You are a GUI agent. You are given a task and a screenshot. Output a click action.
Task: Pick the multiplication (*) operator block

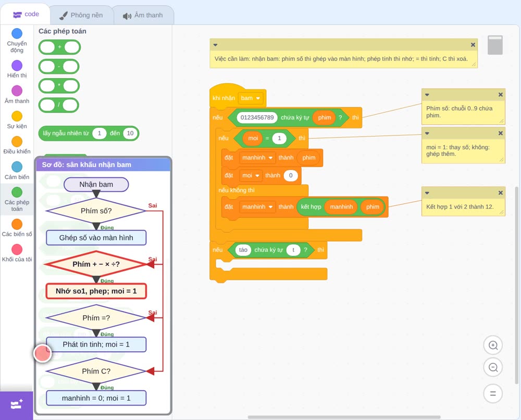coord(59,86)
